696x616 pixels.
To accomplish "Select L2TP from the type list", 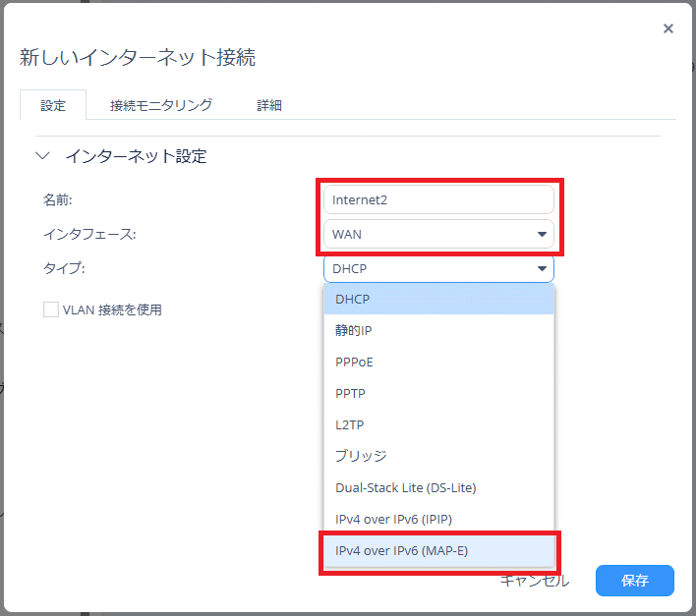I will click(438, 424).
